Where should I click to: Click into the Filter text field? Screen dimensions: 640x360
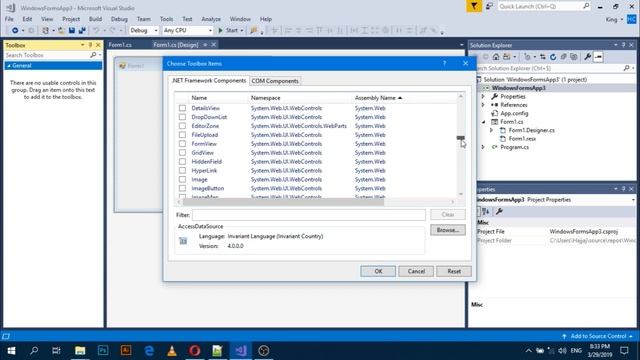309,215
